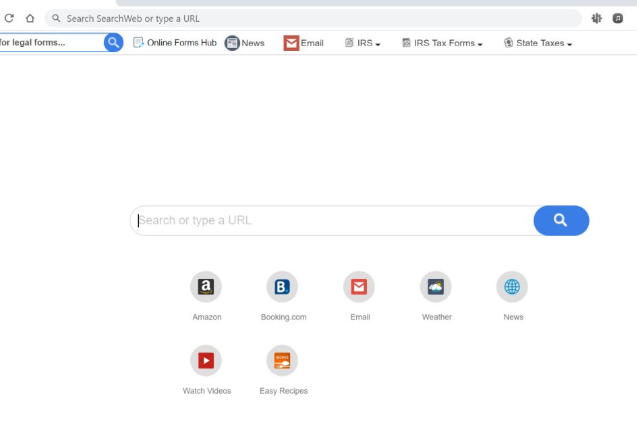Click the Weather label text

tap(437, 317)
